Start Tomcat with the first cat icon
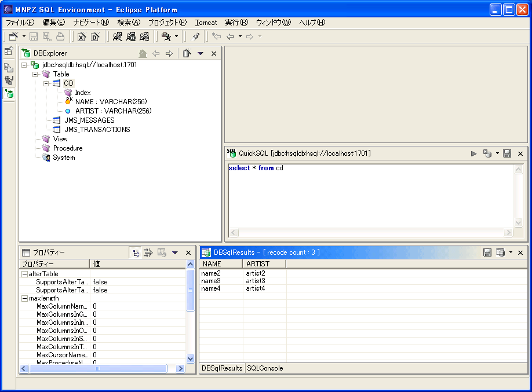The height and width of the screenshot is (392, 532). [x=118, y=36]
